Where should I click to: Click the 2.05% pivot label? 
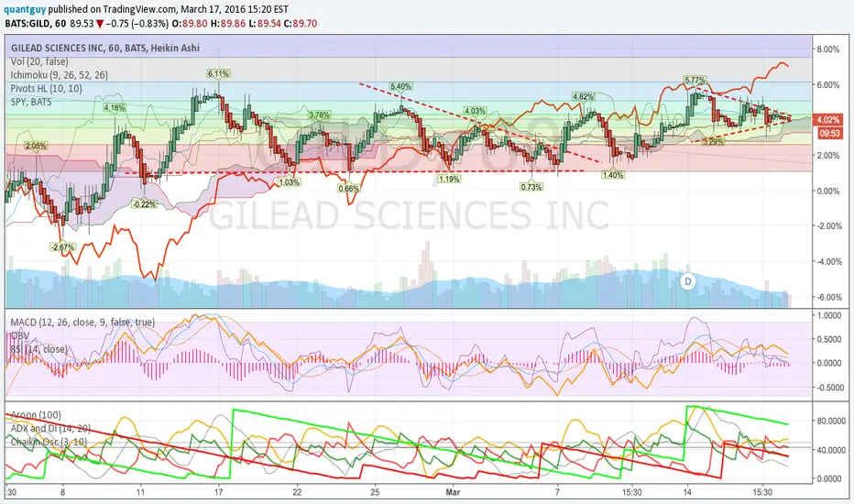(36, 146)
